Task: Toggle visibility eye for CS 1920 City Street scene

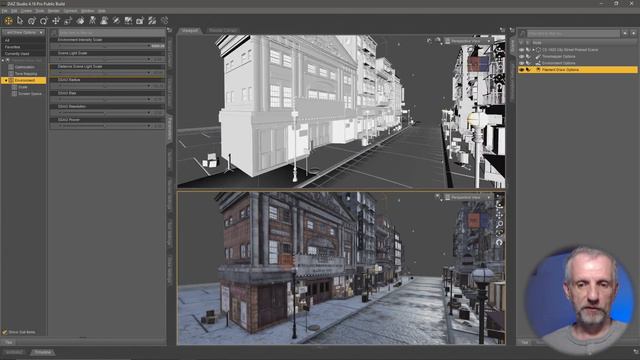Action: [x=521, y=50]
